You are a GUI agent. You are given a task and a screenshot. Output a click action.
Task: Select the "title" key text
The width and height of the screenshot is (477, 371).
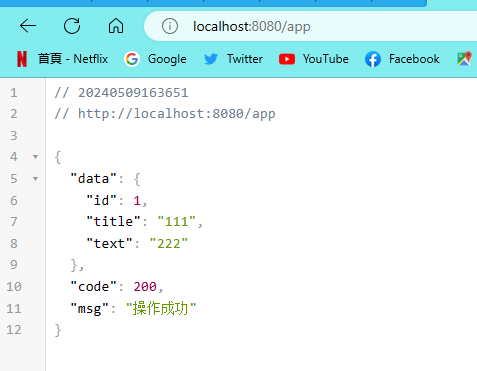[x=113, y=221]
